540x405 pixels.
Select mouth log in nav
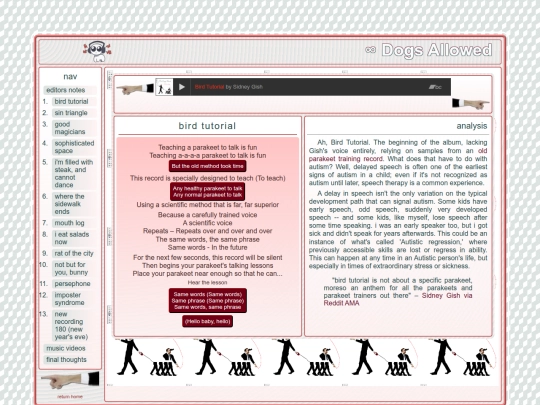[74, 223]
